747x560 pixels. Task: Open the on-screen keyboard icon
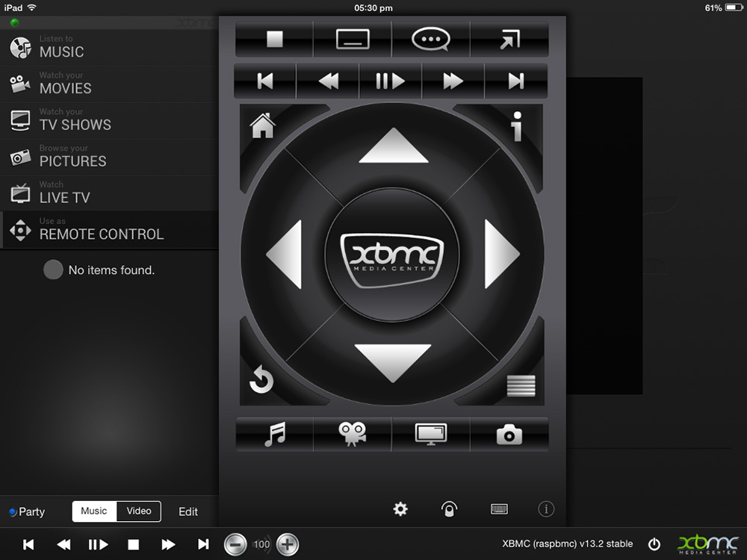(499, 509)
